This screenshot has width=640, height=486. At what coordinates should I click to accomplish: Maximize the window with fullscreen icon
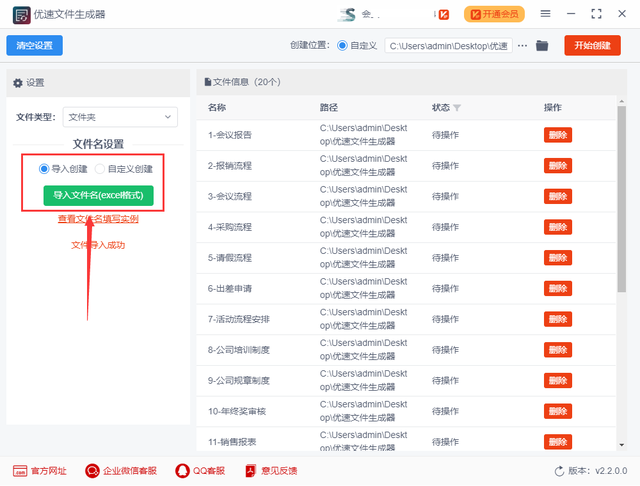click(596, 14)
